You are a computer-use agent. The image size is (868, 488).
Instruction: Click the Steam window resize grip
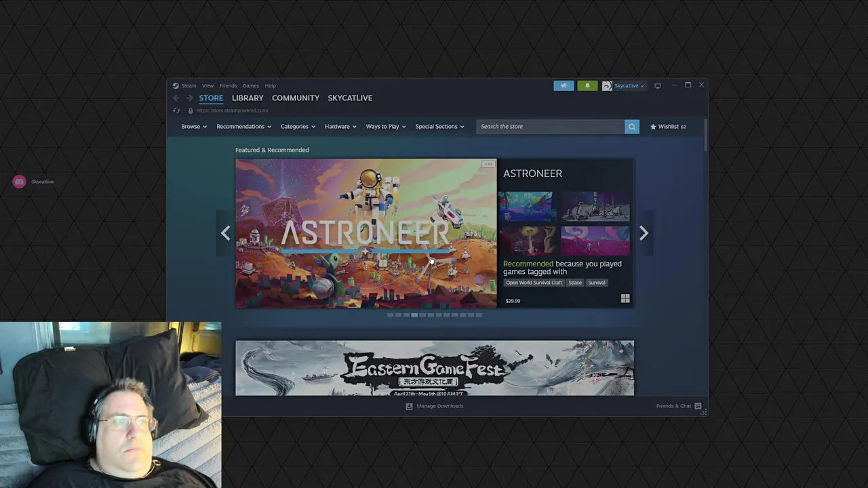(x=704, y=411)
